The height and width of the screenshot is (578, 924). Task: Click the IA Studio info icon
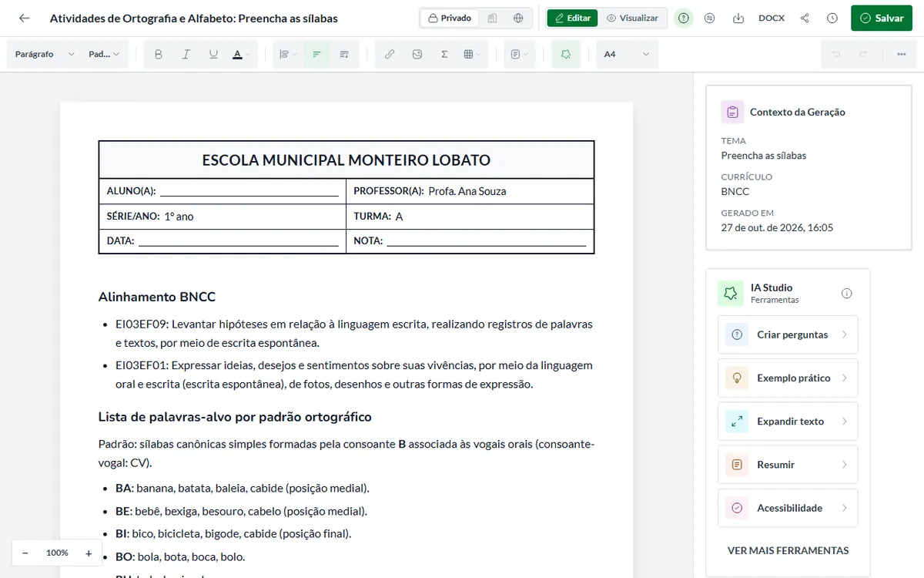847,293
